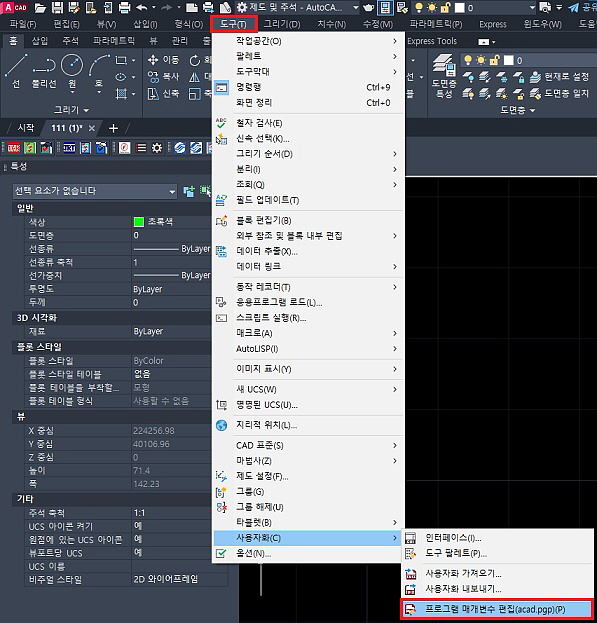Screen dimensions: 597x623
Task: Toggle Clean Screen (화면 정리) menu item
Action: click(308, 103)
